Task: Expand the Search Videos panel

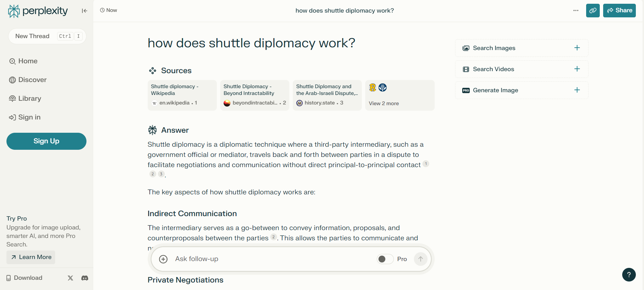Action: 521,69
